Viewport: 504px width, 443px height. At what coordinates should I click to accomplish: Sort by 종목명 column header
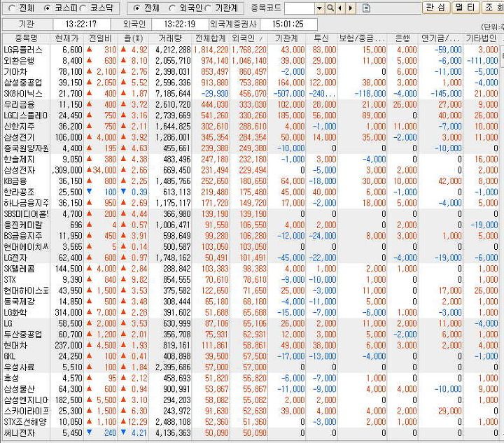pyautogui.click(x=27, y=38)
